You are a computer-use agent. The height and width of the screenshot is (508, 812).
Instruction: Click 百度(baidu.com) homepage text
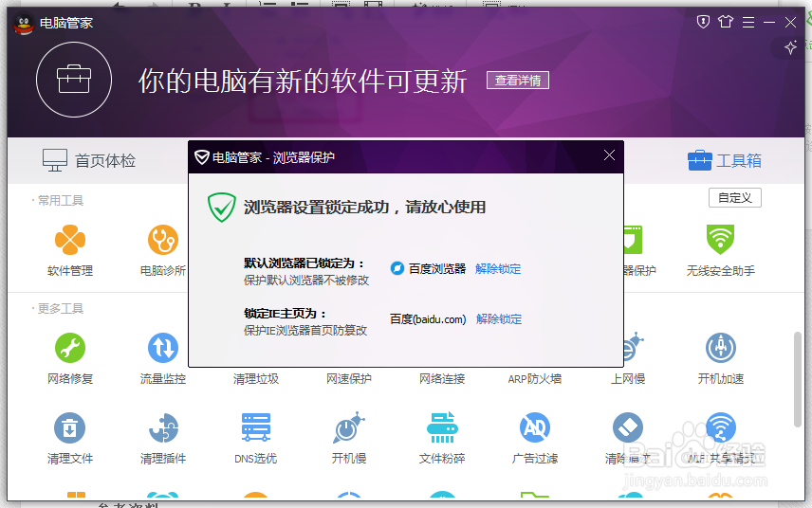click(x=428, y=319)
